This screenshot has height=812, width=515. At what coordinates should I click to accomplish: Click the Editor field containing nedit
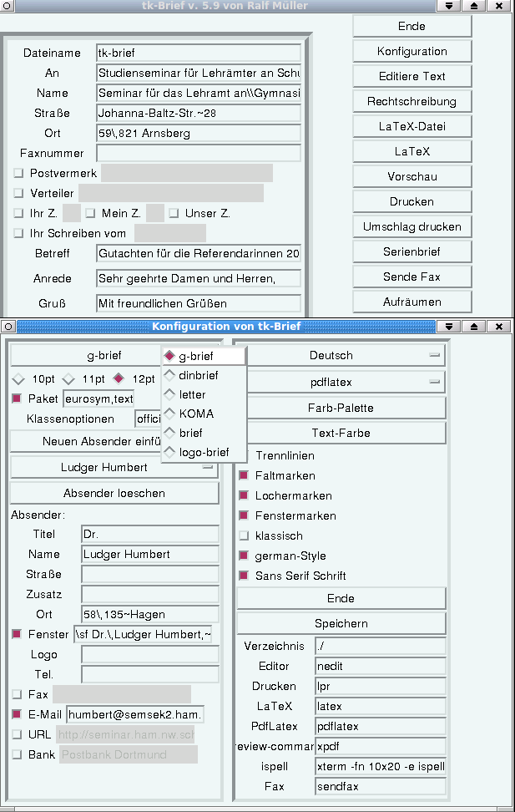click(381, 667)
